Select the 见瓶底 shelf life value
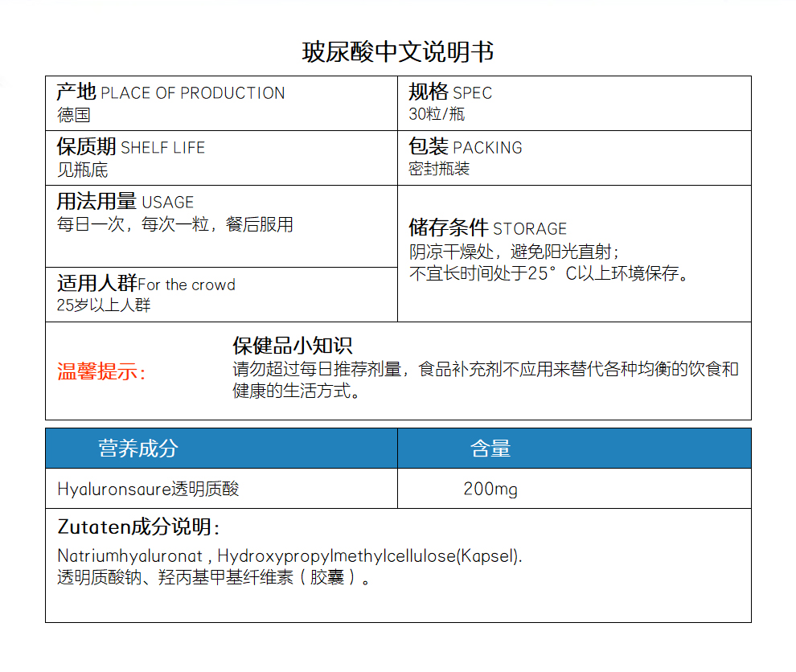The image size is (796, 672). [x=82, y=170]
